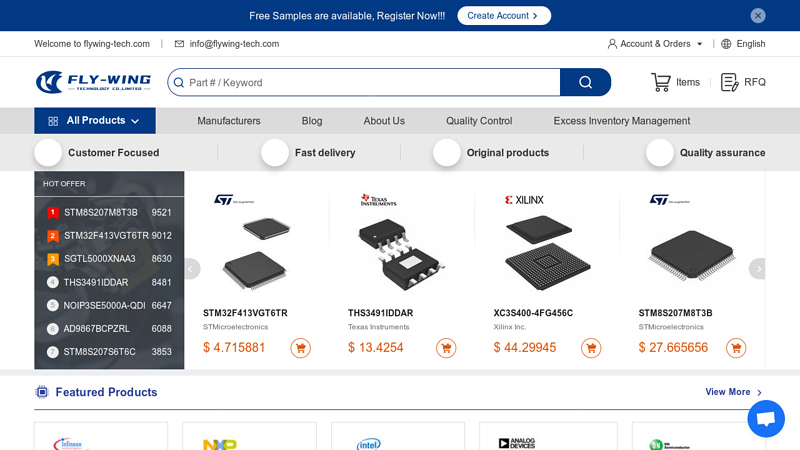Click the Texas Instruments logo on card
The width and height of the screenshot is (800, 450).
[x=379, y=199]
